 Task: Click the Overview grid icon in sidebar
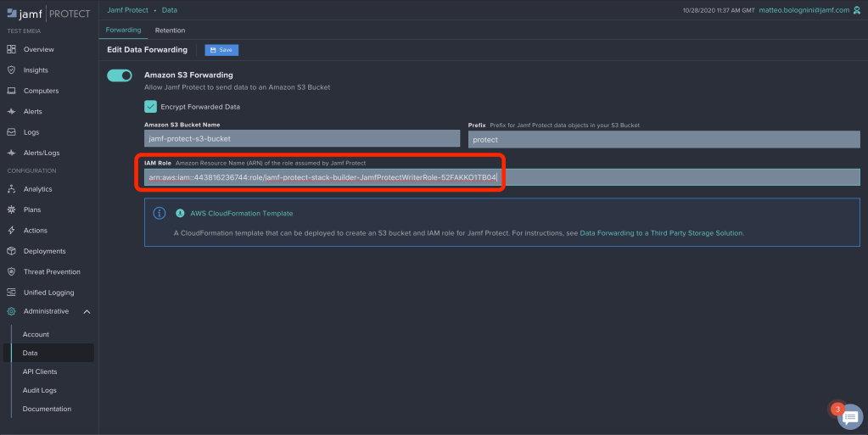11,49
